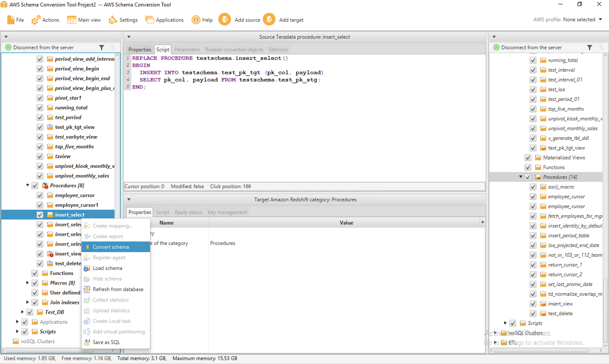Click Disconnect from the server on right
Viewport: 609px width, 364px height.
(531, 47)
